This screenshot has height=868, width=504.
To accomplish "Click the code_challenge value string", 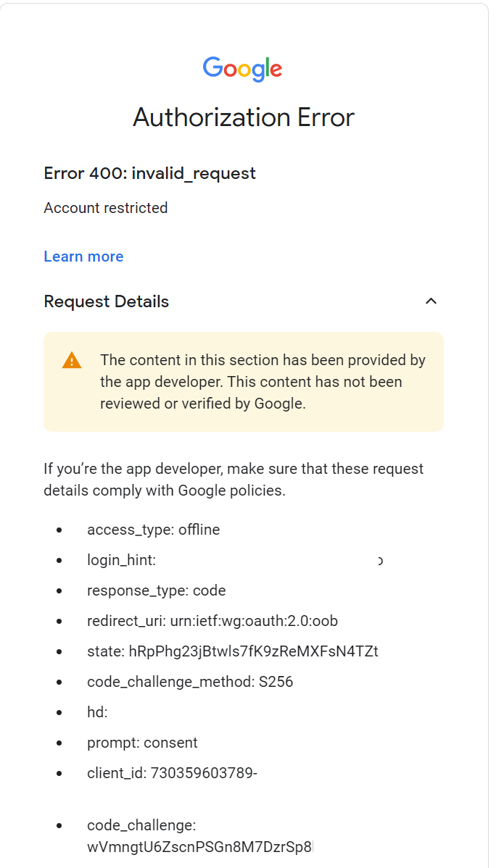I will [x=200, y=847].
